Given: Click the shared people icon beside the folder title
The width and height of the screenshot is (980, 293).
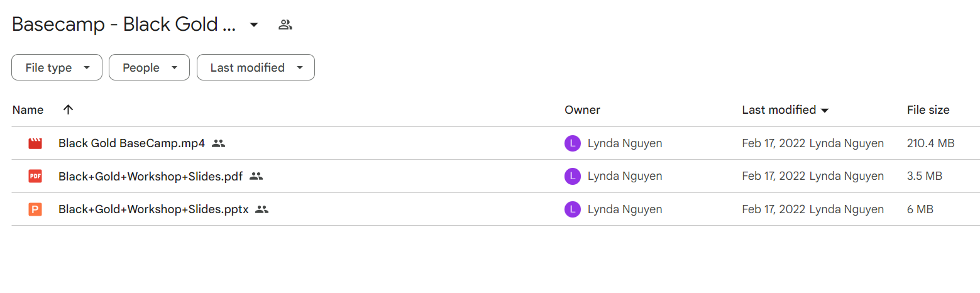Looking at the screenshot, I should [285, 25].
